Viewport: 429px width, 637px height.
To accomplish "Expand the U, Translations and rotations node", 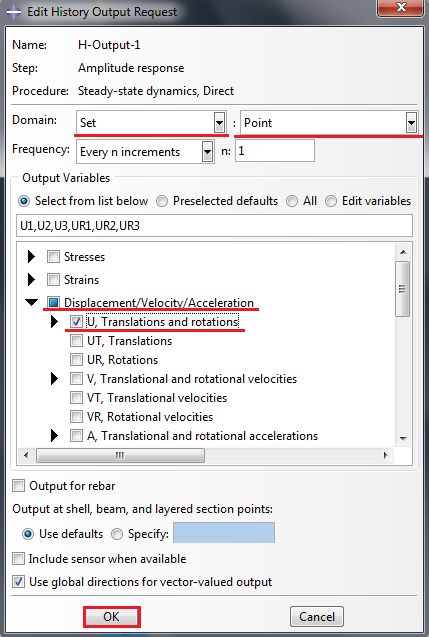I will pyautogui.click(x=54, y=322).
